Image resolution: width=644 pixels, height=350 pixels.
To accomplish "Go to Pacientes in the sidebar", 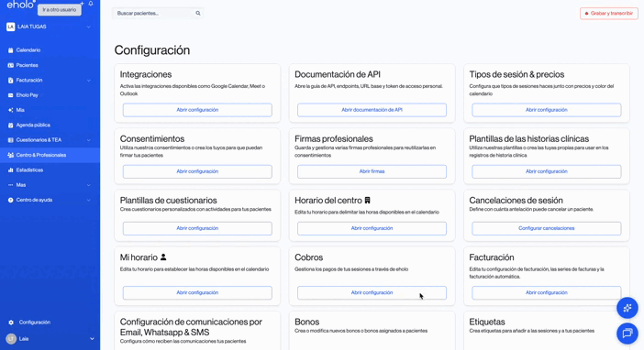I will 27,65.
